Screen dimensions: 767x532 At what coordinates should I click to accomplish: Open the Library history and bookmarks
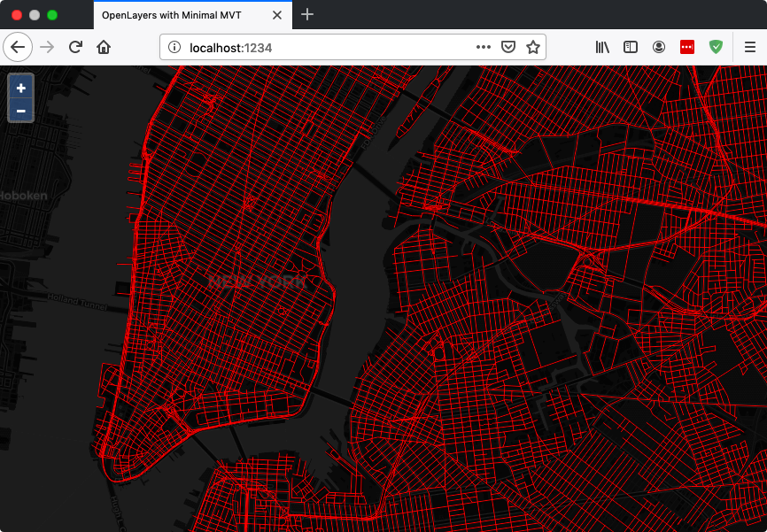point(602,47)
